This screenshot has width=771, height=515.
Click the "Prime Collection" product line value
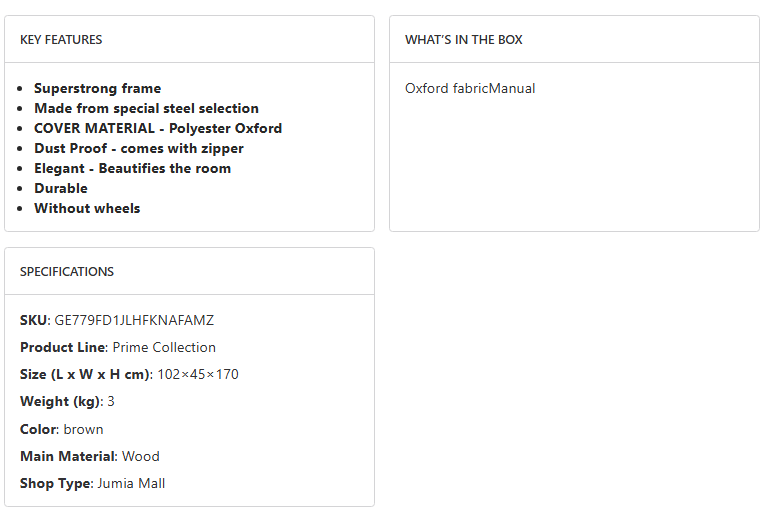pyautogui.click(x=164, y=348)
